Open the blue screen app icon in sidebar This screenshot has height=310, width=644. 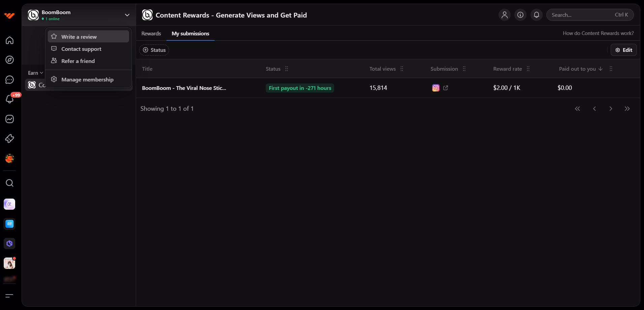[x=9, y=224]
